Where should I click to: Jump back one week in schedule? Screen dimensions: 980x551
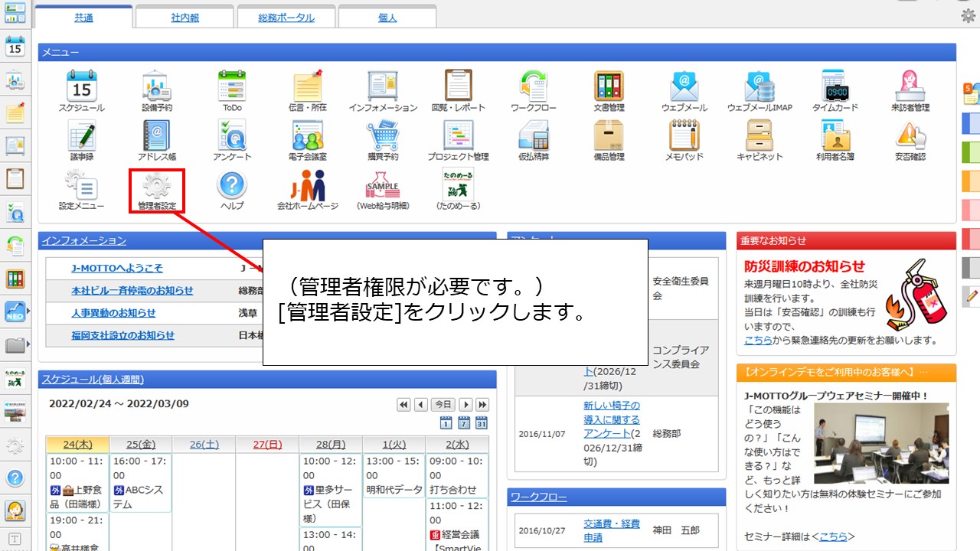tap(403, 405)
